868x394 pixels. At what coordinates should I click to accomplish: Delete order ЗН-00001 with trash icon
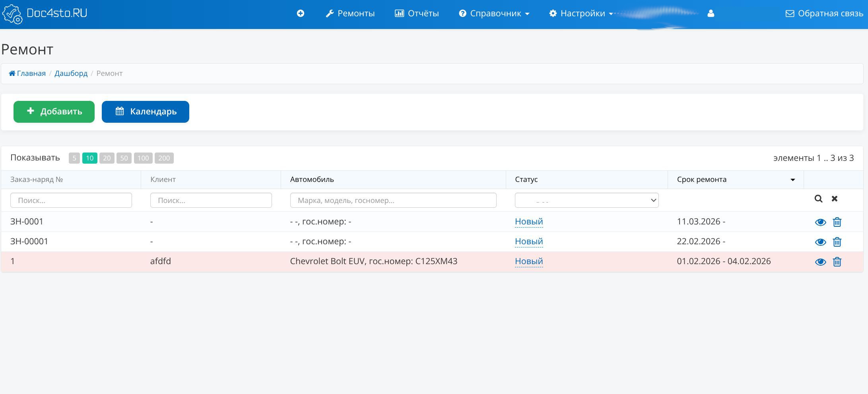click(x=837, y=242)
